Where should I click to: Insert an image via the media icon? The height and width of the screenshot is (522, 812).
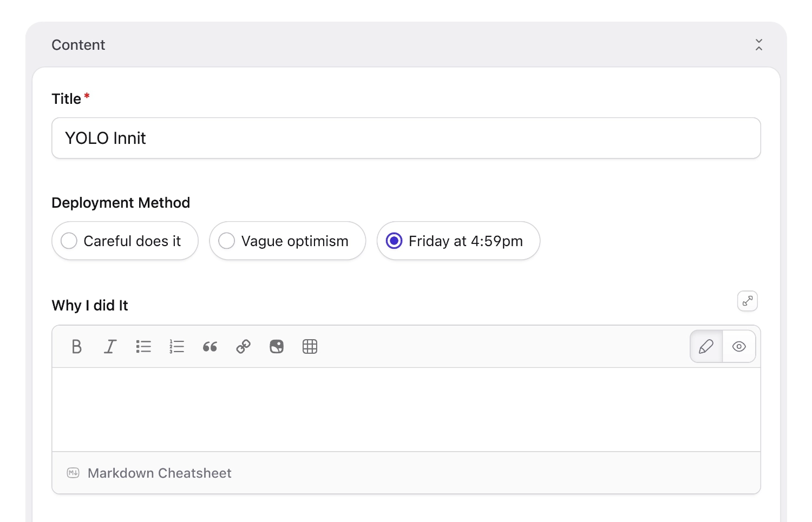coord(277,346)
